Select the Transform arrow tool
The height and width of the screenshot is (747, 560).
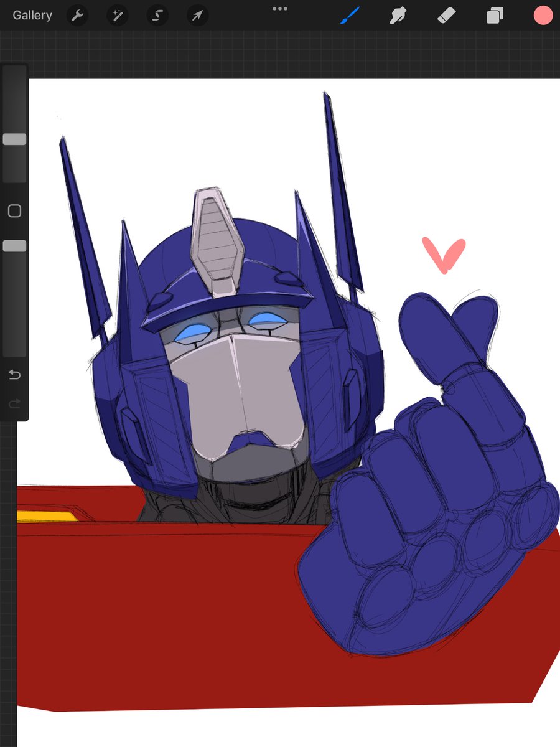click(197, 16)
